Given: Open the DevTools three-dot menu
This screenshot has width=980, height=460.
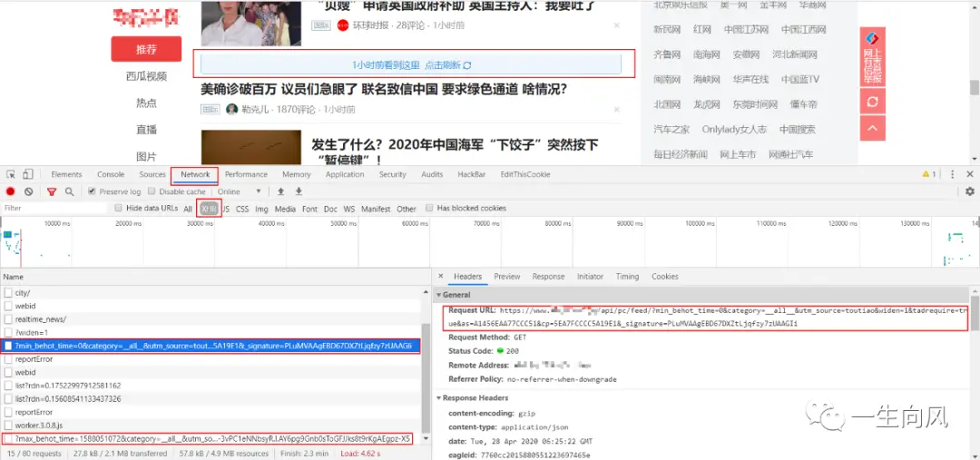Looking at the screenshot, I should (x=953, y=174).
